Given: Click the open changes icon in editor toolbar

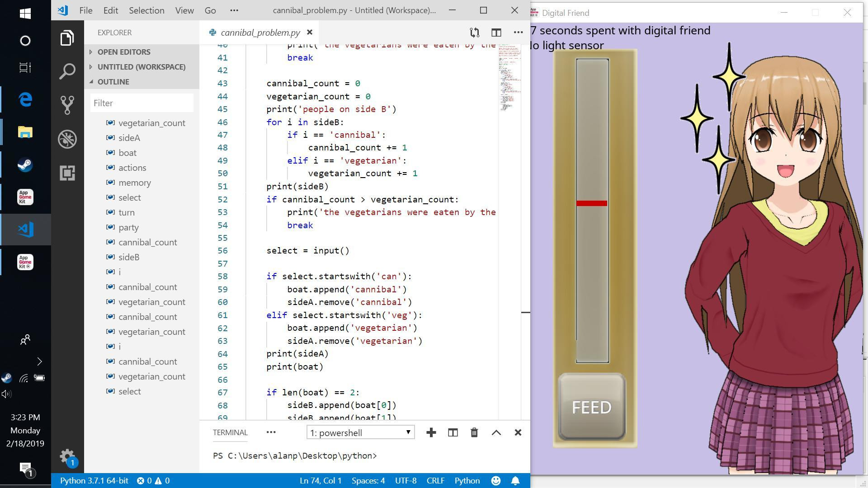Looking at the screenshot, I should point(474,33).
